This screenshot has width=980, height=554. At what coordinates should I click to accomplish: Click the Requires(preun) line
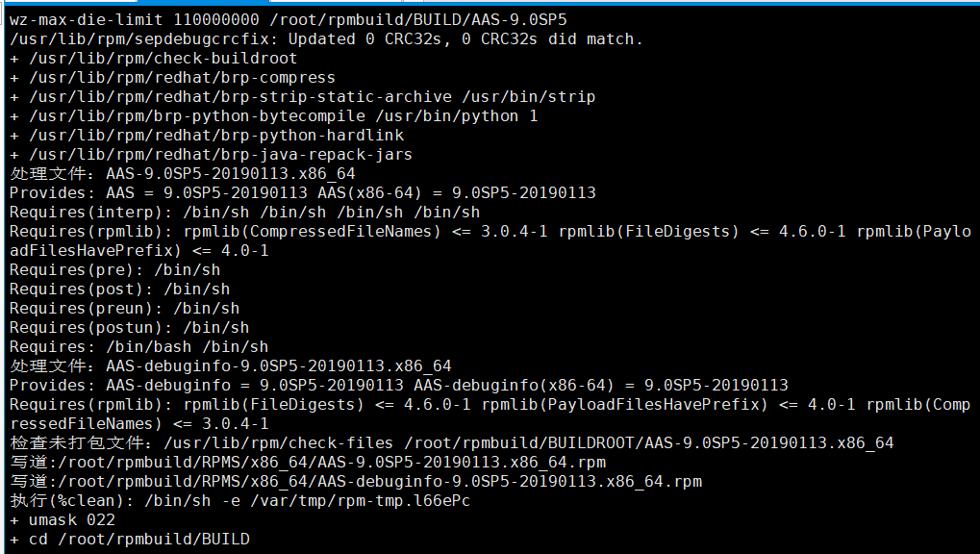click(x=124, y=308)
